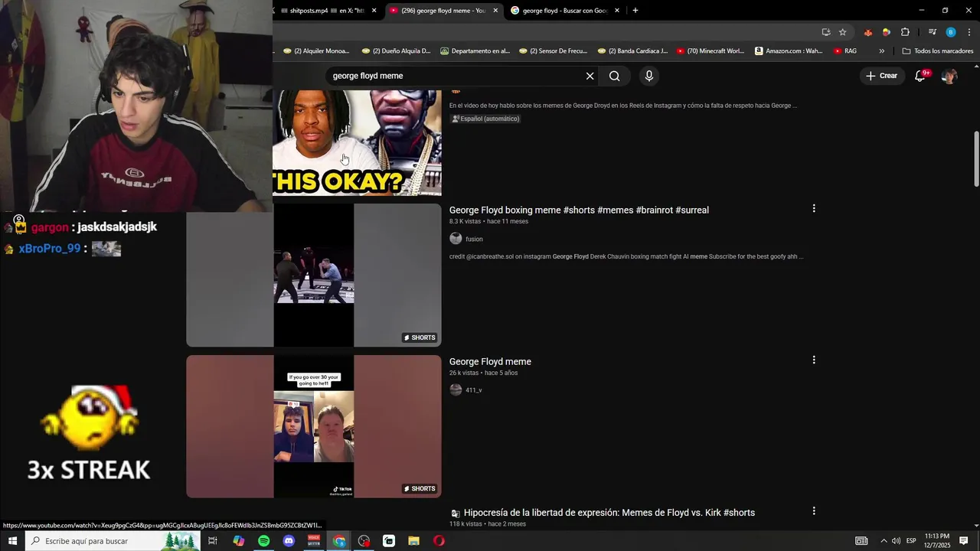Close the george floyd Google tab
Image resolution: width=980 pixels, height=551 pixels.
point(617,11)
